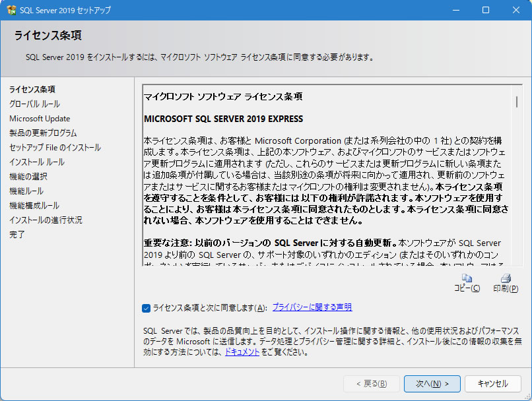Image resolution: width=532 pixels, height=401 pixels.
Task: Open the privacy statement link
Action: [312, 307]
